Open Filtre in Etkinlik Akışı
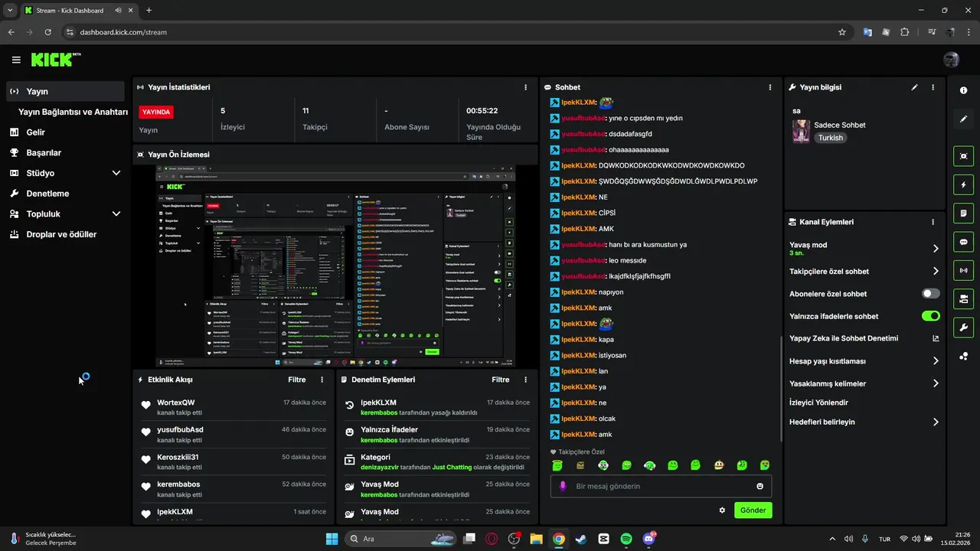This screenshot has height=551, width=980. (x=297, y=380)
